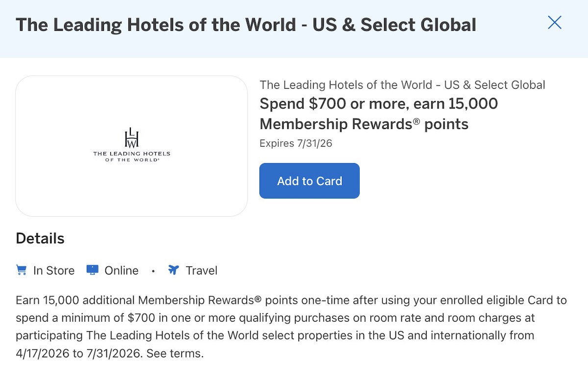Click the LHW monogram emblem in logo
Viewport: 588px width, 375px height.
click(131, 138)
